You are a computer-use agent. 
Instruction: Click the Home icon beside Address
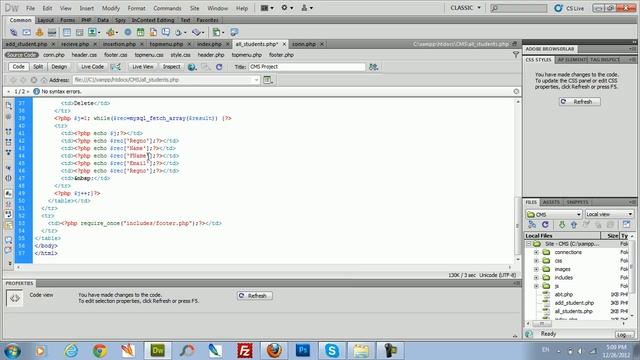[x=44, y=80]
